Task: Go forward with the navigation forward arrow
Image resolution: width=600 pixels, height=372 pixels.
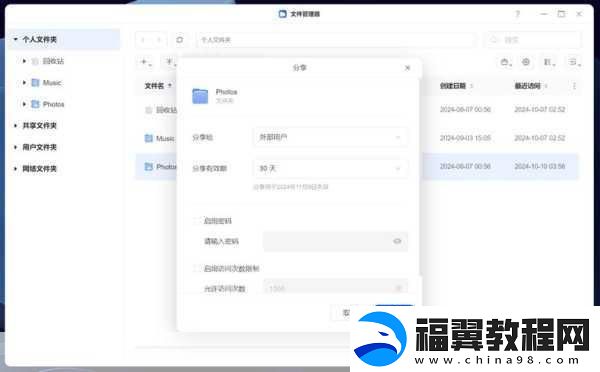Action: click(x=159, y=40)
